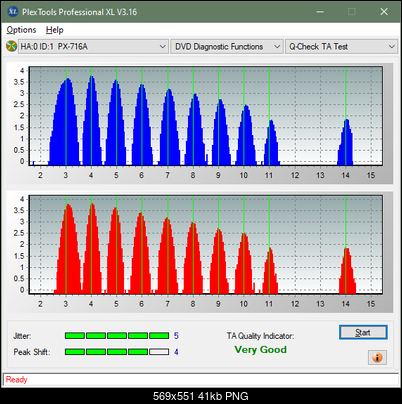Click the PlexTools XL app icon in title bar
Image resolution: width=402 pixels, height=404 pixels.
[x=12, y=12]
